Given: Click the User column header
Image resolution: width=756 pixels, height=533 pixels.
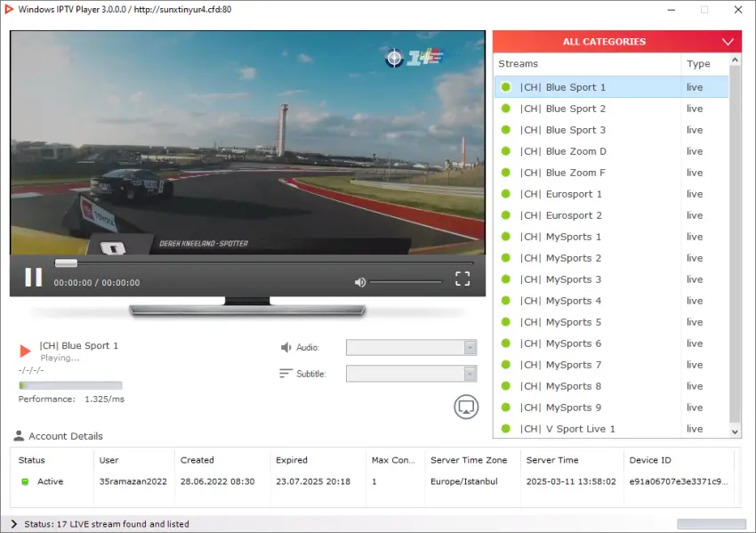Looking at the screenshot, I should (x=109, y=460).
